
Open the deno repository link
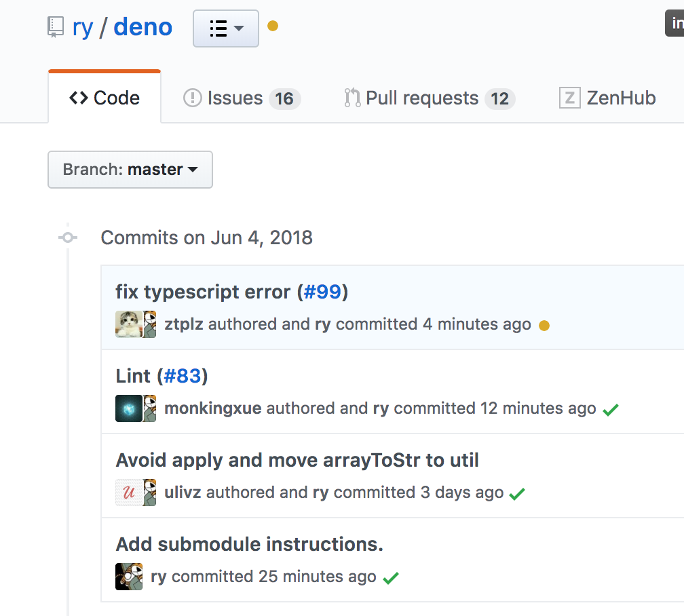pos(142,27)
